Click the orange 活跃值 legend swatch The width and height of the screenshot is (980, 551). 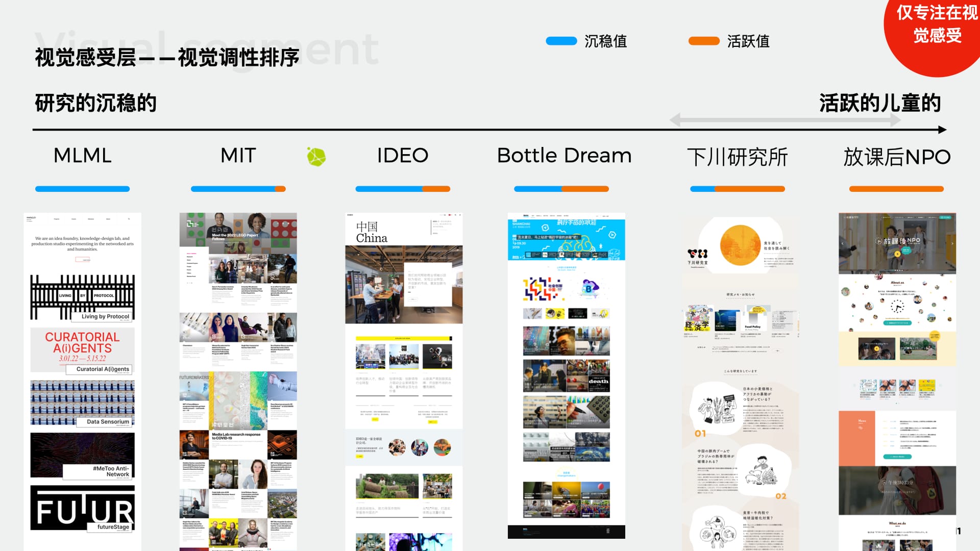(x=704, y=41)
